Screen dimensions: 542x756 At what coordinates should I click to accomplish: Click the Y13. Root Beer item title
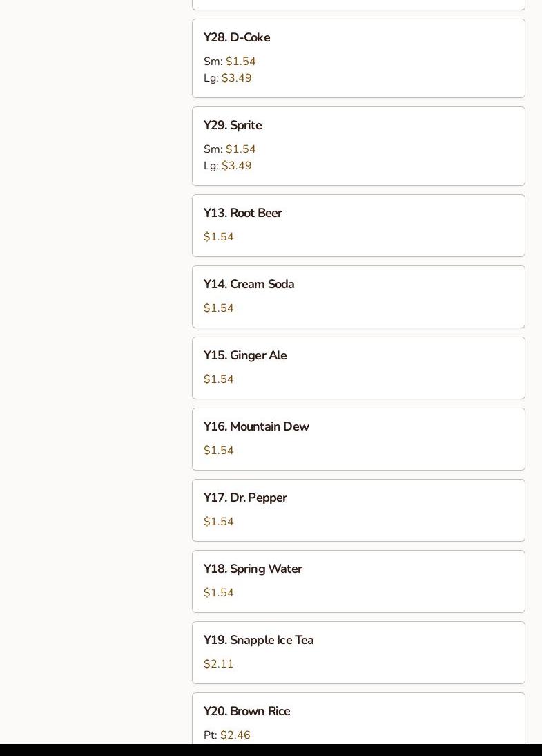click(243, 213)
